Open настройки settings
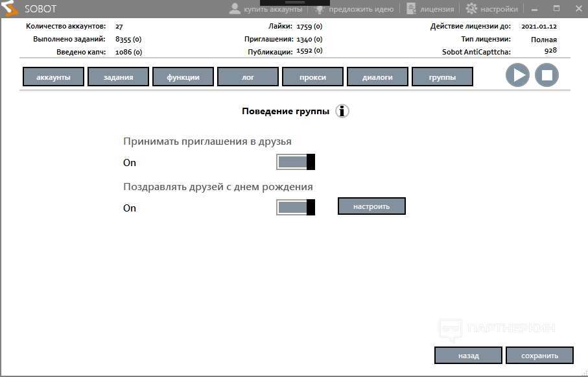The image size is (588, 377). pos(499,9)
